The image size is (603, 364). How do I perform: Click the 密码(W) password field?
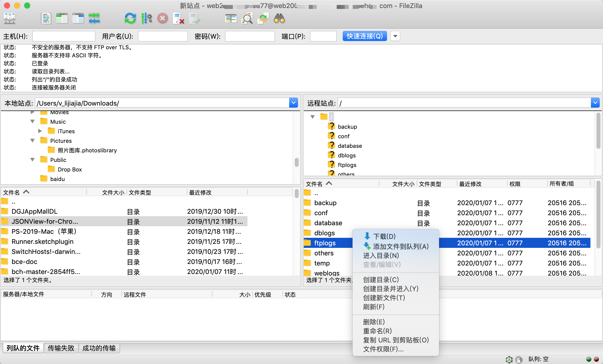[250, 36]
